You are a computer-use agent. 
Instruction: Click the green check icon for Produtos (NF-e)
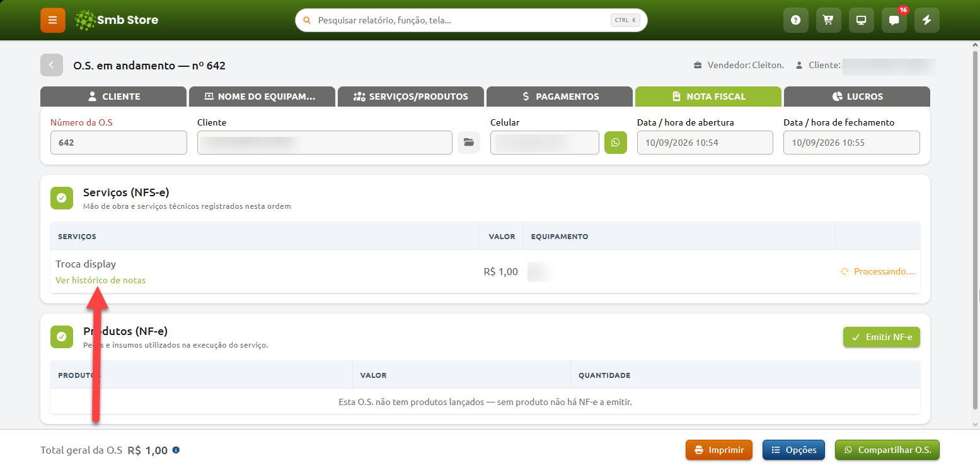61,337
